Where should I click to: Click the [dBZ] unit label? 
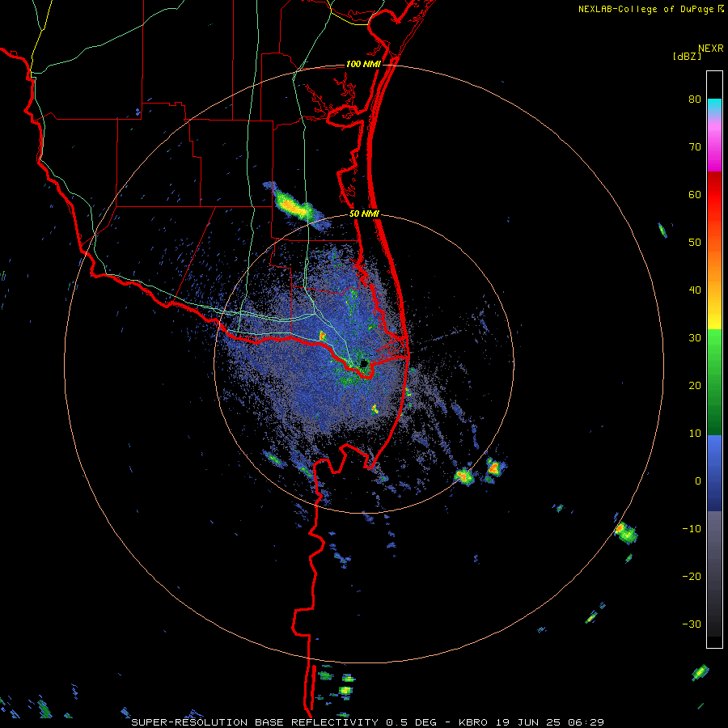[x=687, y=56]
